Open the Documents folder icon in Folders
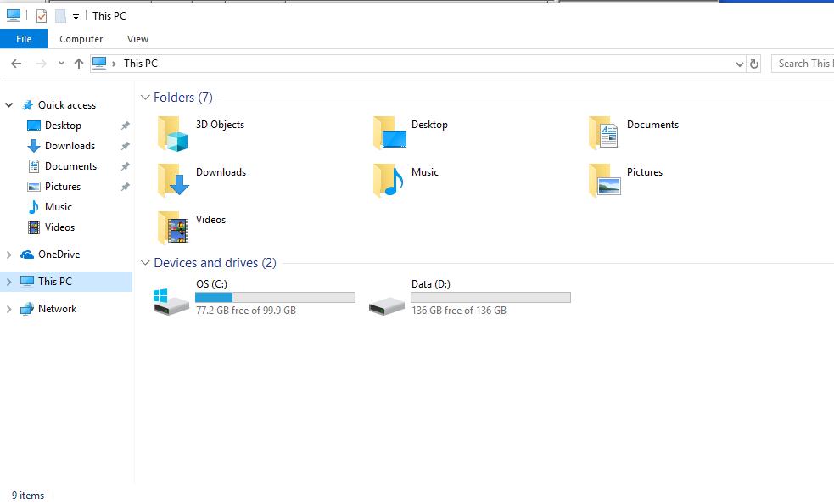Viewport: 834px width, 504px height. pyautogui.click(x=604, y=132)
